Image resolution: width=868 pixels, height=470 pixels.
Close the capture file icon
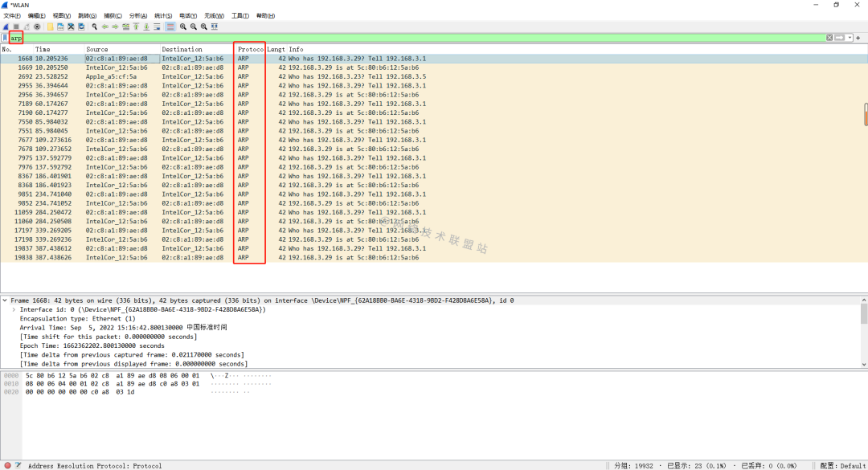[x=71, y=27]
